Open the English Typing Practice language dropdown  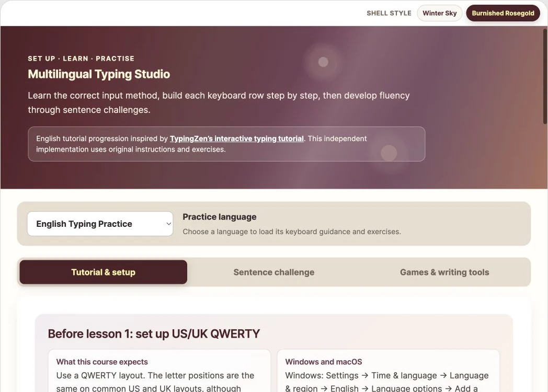100,224
